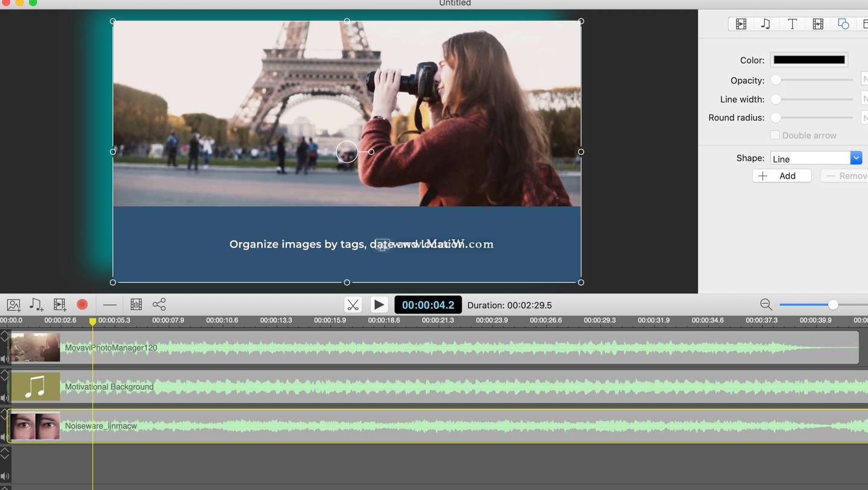Click the add image icon in timeline toolbar
Screen dimensions: 868x490
[x=13, y=305]
